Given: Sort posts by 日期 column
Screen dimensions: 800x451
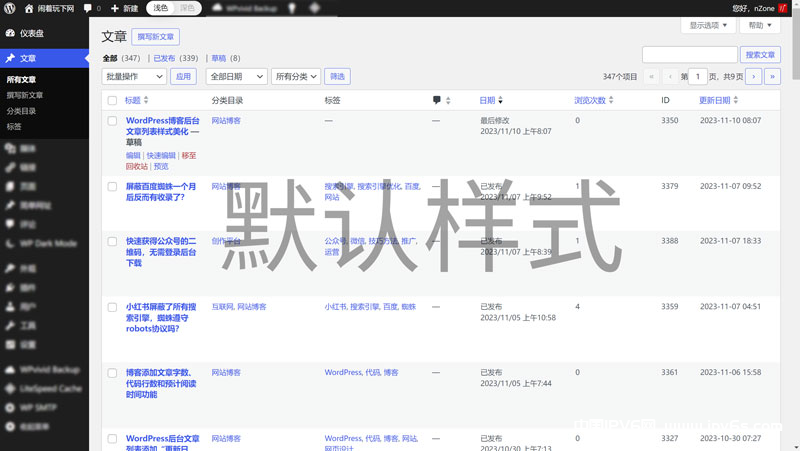Looking at the screenshot, I should click(491, 100).
